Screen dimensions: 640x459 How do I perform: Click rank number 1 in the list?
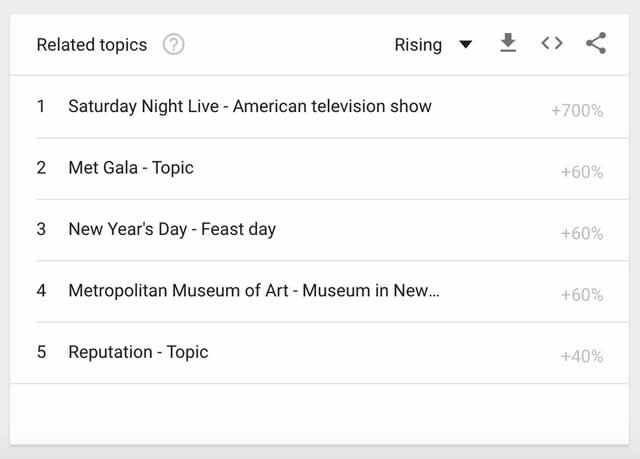point(41,106)
